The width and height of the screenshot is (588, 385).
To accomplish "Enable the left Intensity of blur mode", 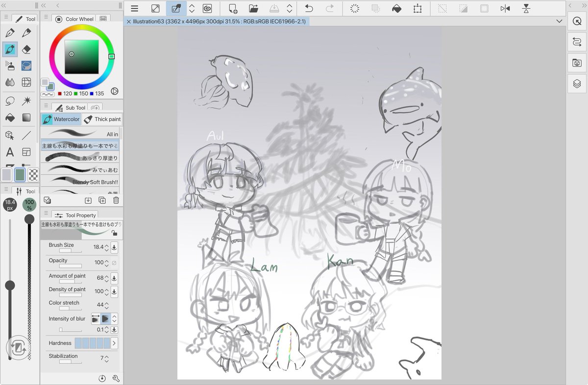I will (96, 319).
